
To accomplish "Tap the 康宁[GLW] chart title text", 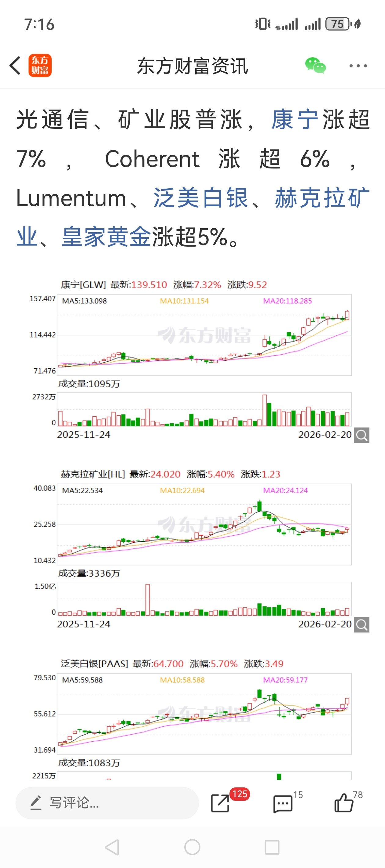I will (x=83, y=285).
